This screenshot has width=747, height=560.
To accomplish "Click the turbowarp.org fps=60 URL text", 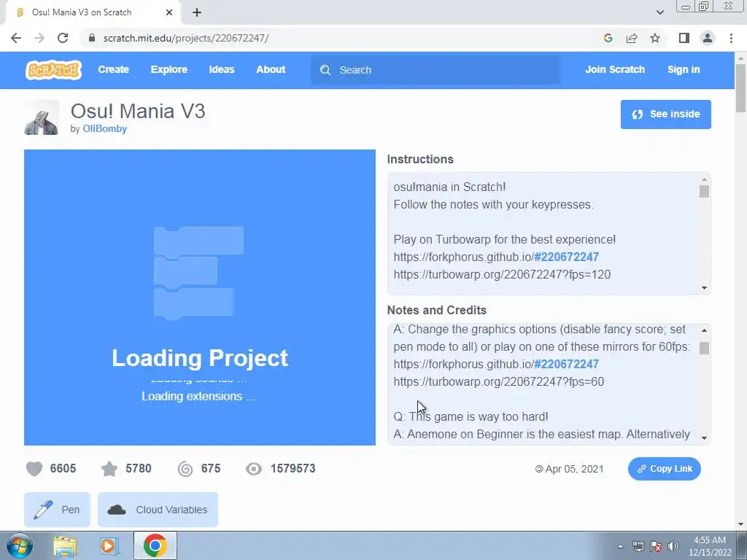I will (x=499, y=382).
